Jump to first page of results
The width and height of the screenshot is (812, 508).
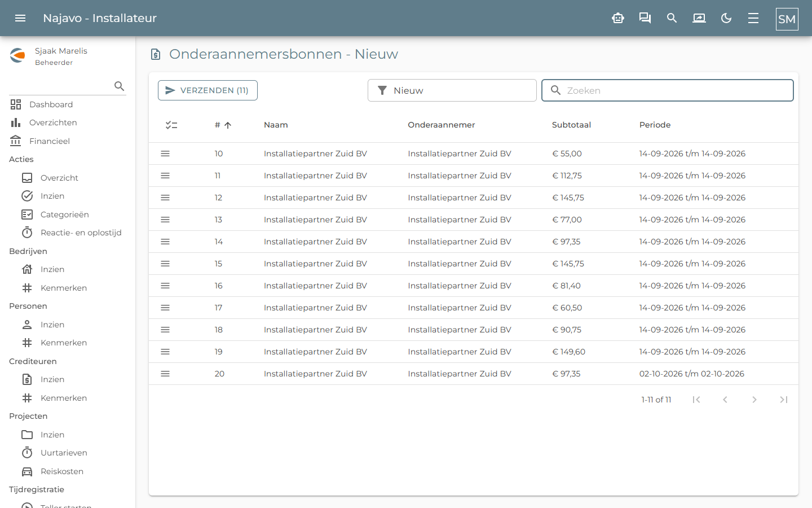[x=696, y=400]
